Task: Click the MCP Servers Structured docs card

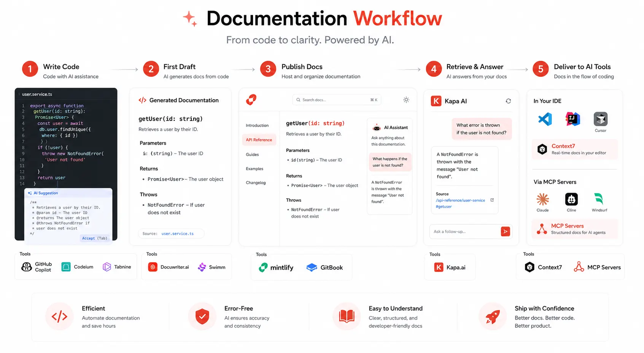Action: (x=575, y=229)
